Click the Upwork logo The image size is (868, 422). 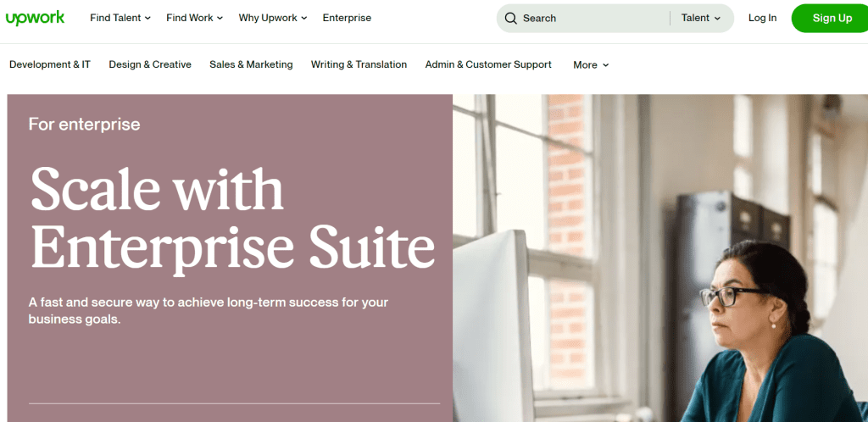click(x=35, y=19)
